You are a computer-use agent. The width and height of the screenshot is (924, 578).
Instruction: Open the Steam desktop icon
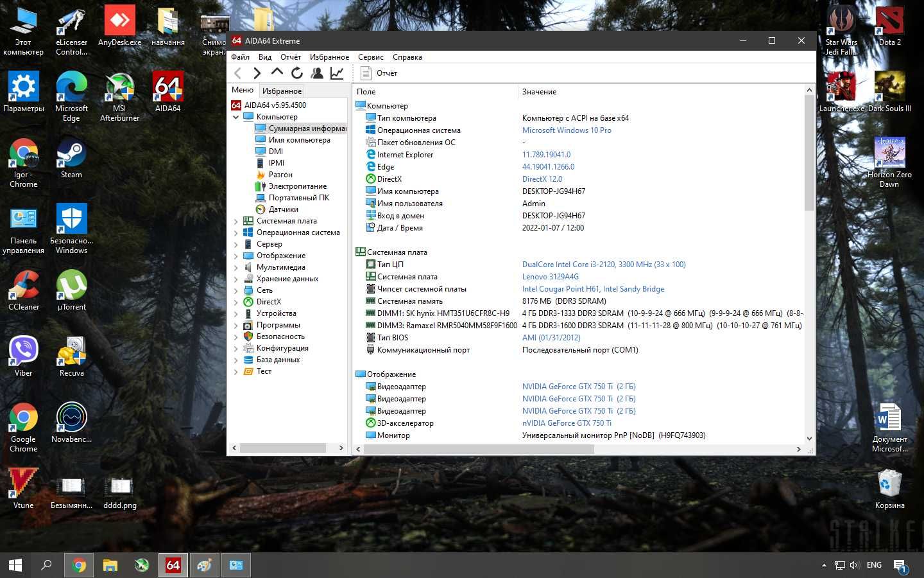(71, 159)
